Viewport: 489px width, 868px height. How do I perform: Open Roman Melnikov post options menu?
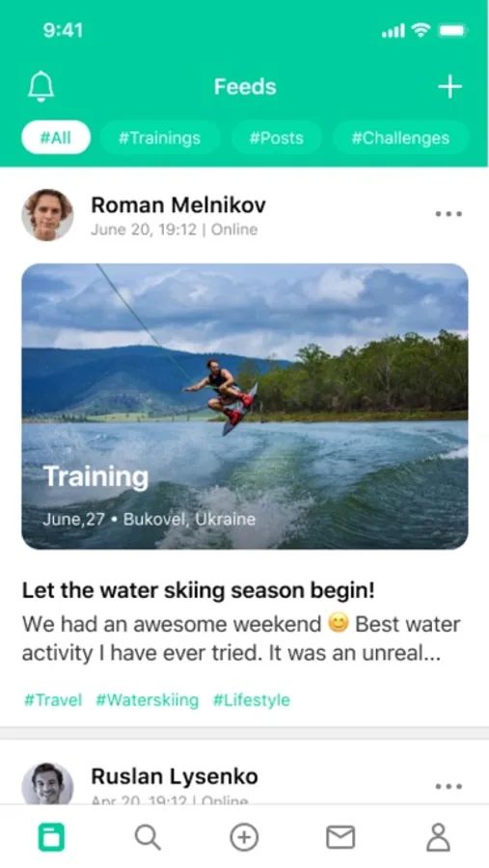tap(448, 214)
